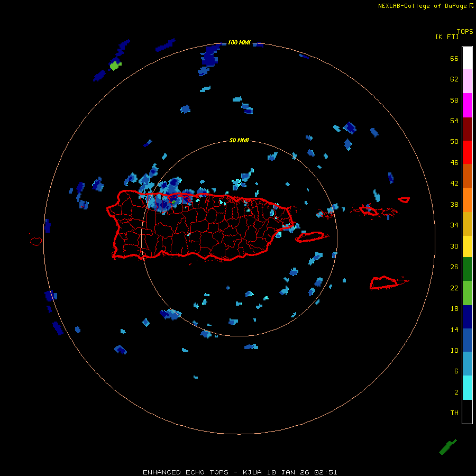
Task: Click the dark green streak below the legend
Action: (x=448, y=447)
